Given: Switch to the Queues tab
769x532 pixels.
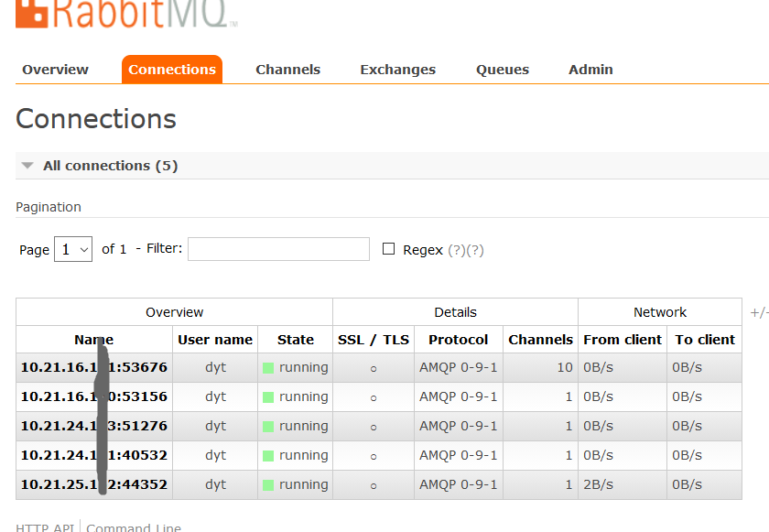Looking at the screenshot, I should pos(502,69).
